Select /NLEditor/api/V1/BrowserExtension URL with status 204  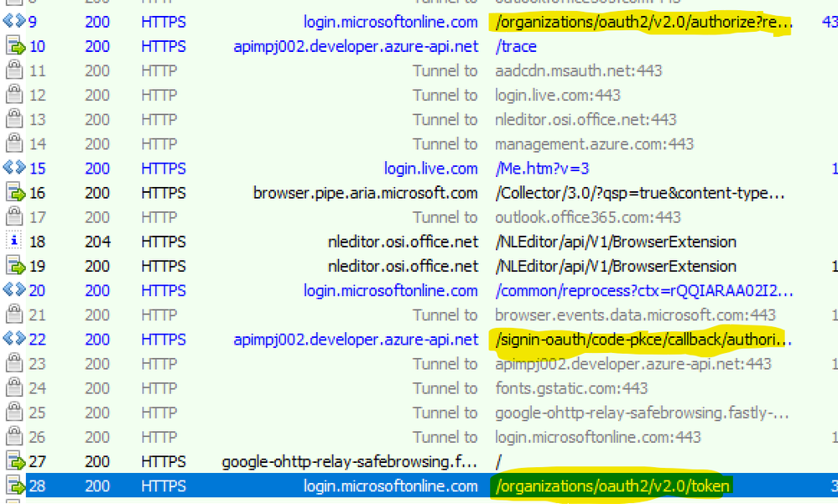(x=616, y=242)
